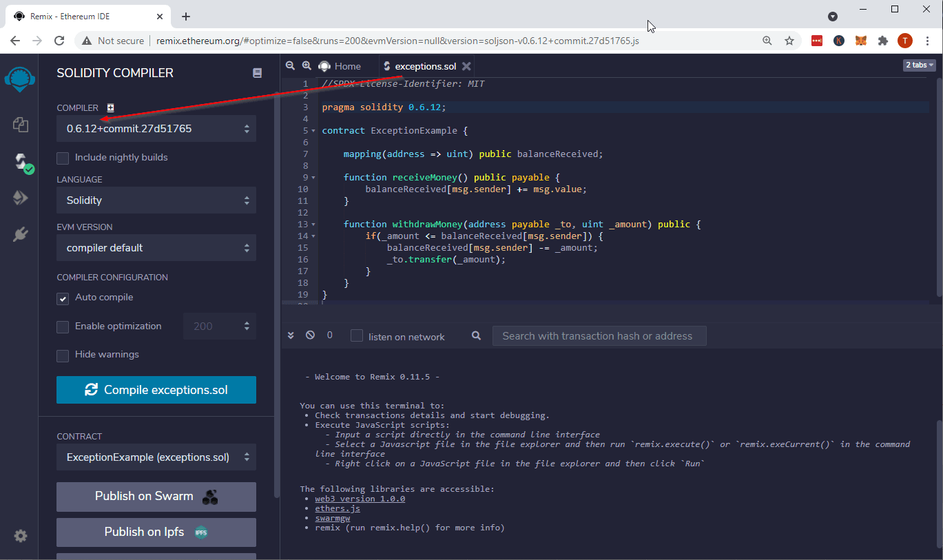The height and width of the screenshot is (560, 943).
Task: Open the Language dropdown showing Solidity
Action: pyautogui.click(x=156, y=200)
